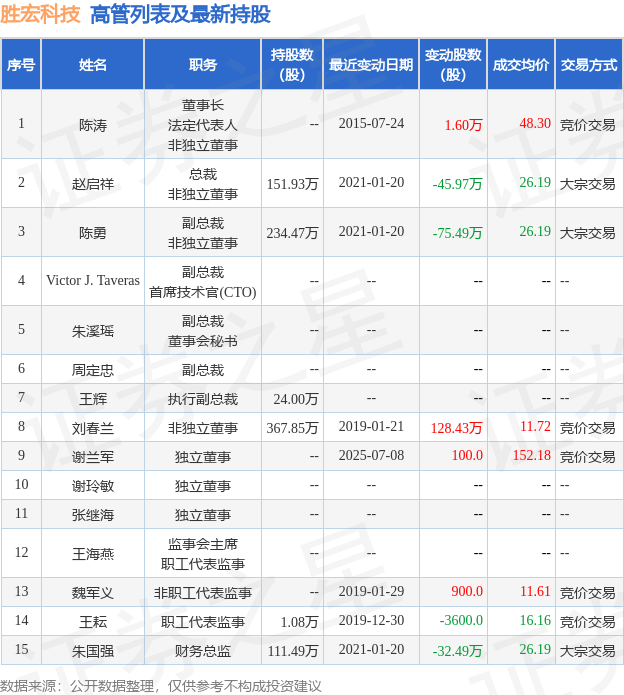Select the name 陈勇
The image size is (624, 695).
tap(93, 233)
